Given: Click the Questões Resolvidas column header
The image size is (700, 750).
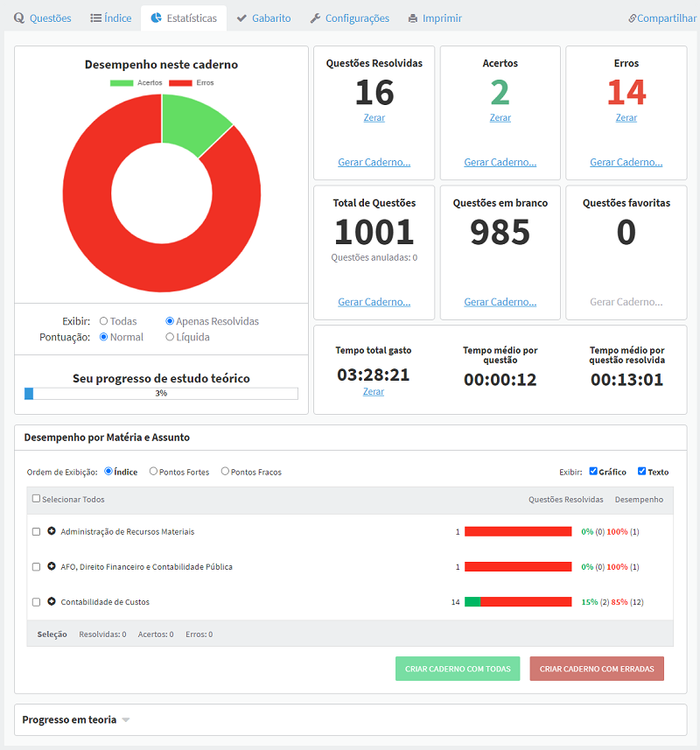Looking at the screenshot, I should click(x=565, y=500).
